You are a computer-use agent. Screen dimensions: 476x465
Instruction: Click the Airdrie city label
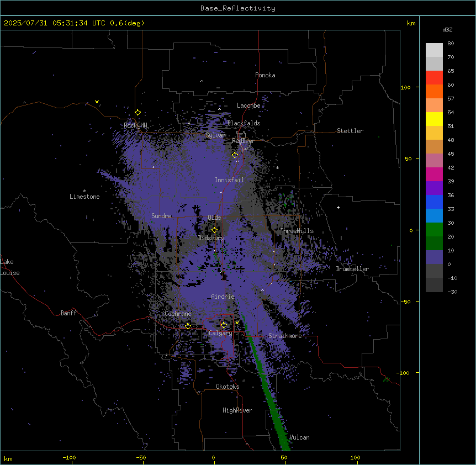pos(223,297)
